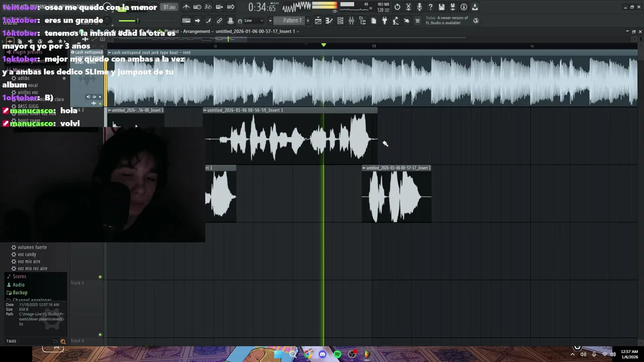The width and height of the screenshot is (644, 362).
Task: Add a new pattern with plus button
Action: point(308,21)
